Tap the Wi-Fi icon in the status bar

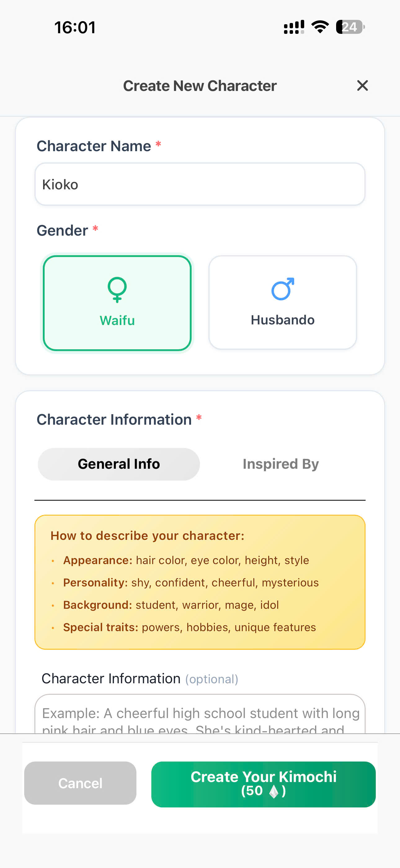click(319, 27)
